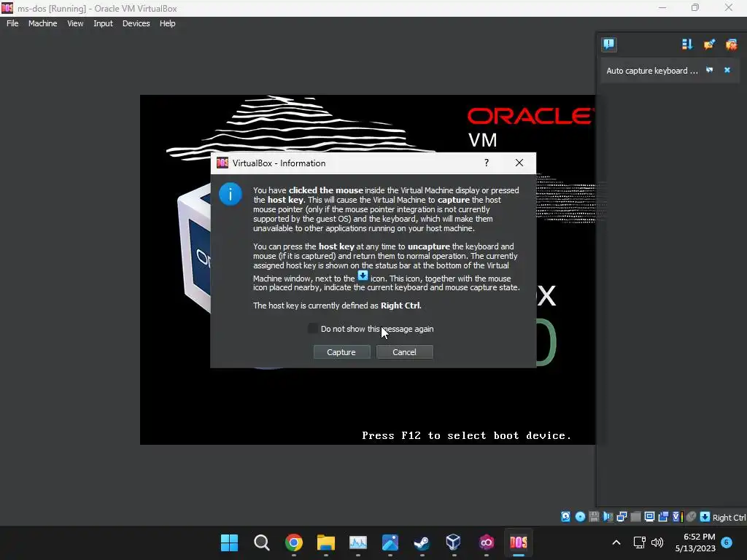Viewport: 747px width, 560px height.
Task: Open Windows Search from taskbar
Action: [262, 542]
